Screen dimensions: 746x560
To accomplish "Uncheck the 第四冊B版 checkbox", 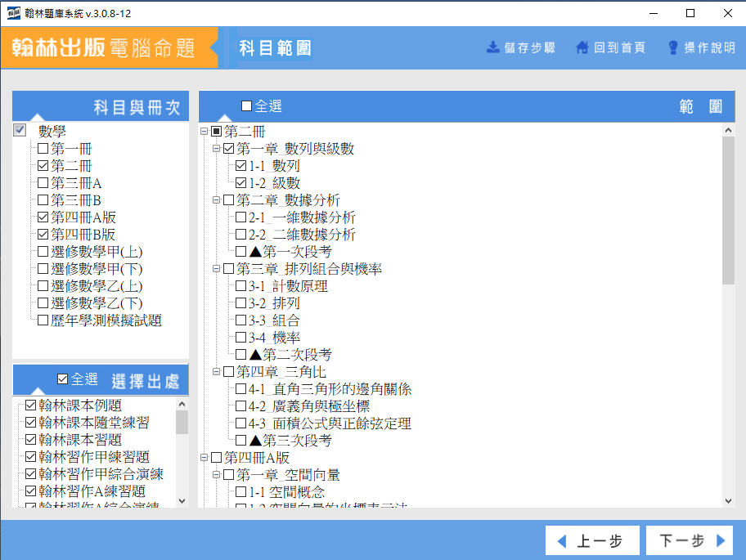I will [43, 234].
